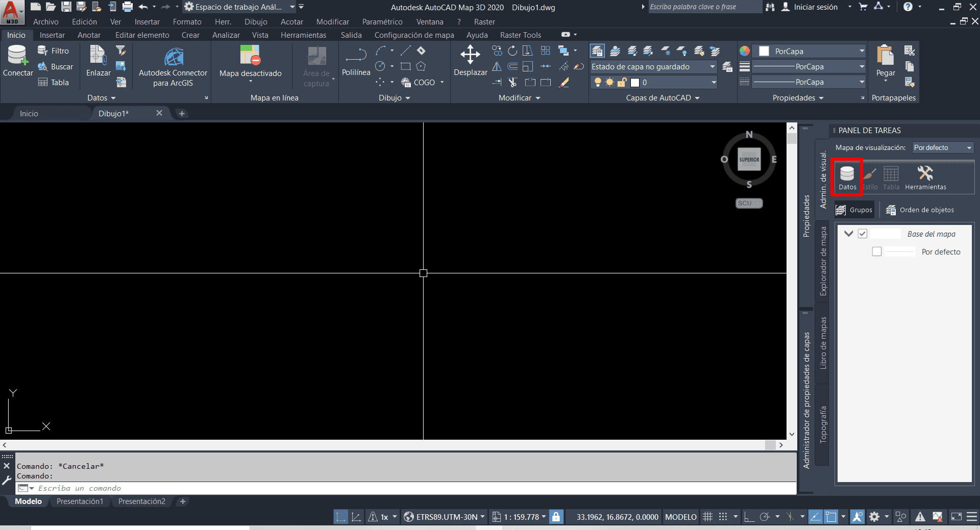Select the Polilínea drawing tool
This screenshot has width=980, height=530.
pos(356,61)
